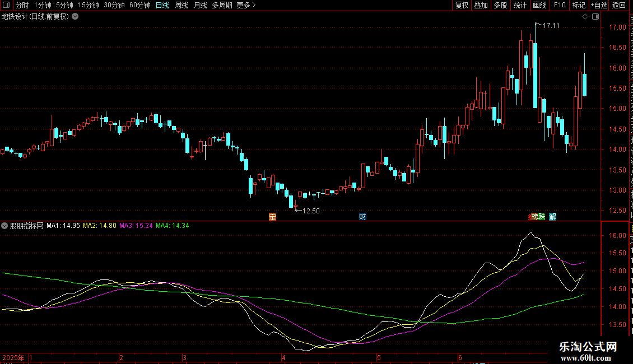Screen dimensions: 633x364
Task: Open F10 company information
Action: pyautogui.click(x=560, y=5)
